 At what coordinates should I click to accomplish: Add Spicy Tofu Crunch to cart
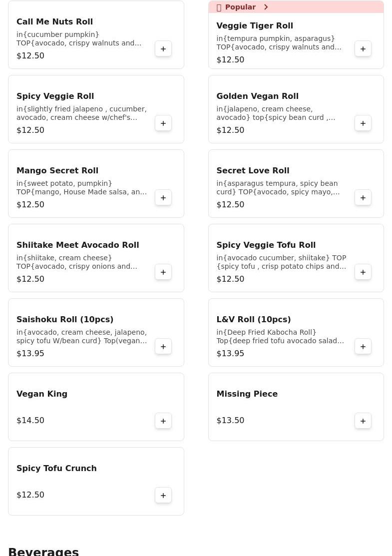click(x=163, y=496)
